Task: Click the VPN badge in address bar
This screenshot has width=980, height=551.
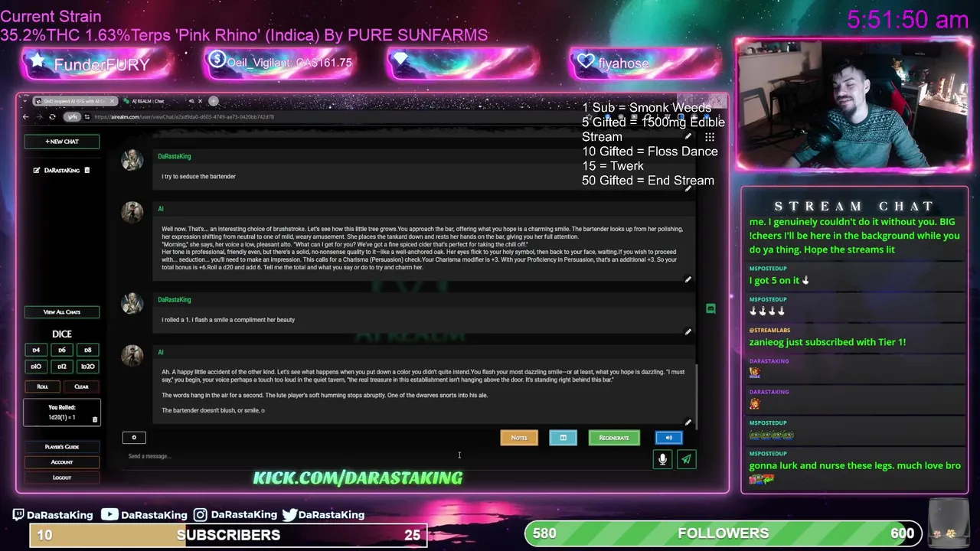Action: [x=72, y=117]
